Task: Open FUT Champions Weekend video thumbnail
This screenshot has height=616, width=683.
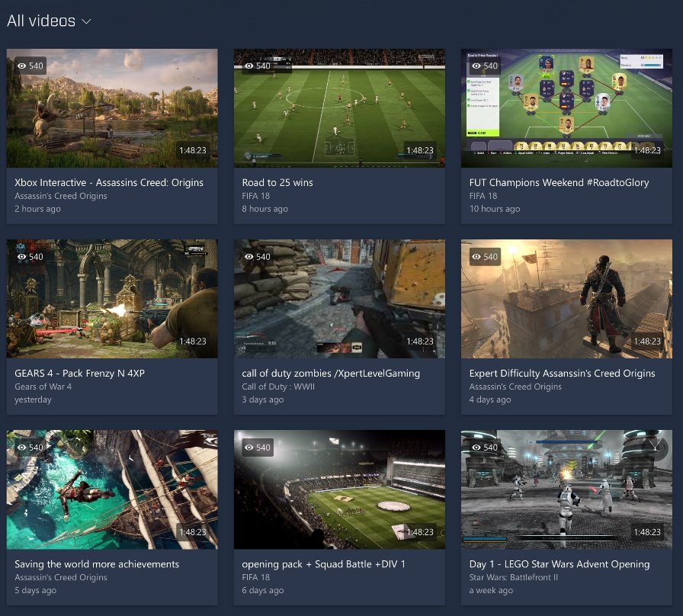Action: click(566, 108)
